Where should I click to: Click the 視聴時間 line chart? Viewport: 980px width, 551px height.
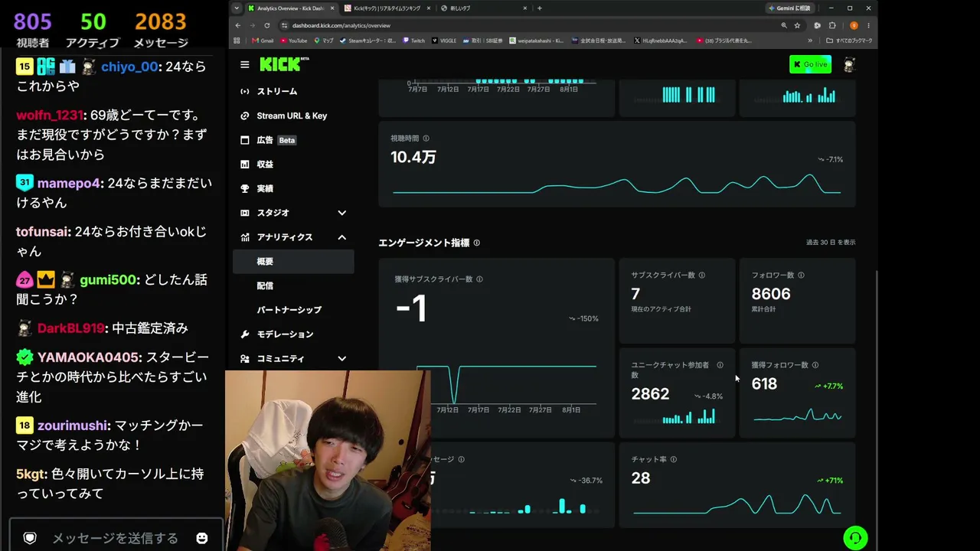pyautogui.click(x=616, y=184)
